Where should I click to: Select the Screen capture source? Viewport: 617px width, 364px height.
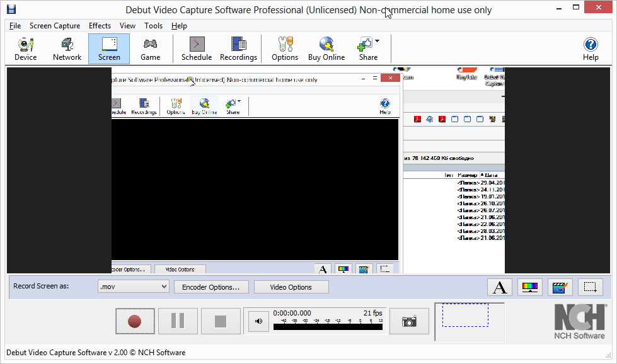109,48
